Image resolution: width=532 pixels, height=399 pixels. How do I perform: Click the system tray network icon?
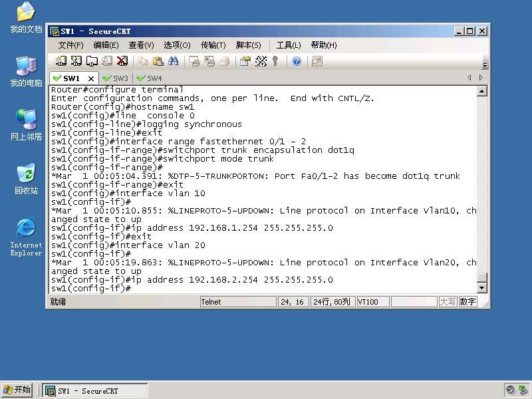tap(523, 390)
